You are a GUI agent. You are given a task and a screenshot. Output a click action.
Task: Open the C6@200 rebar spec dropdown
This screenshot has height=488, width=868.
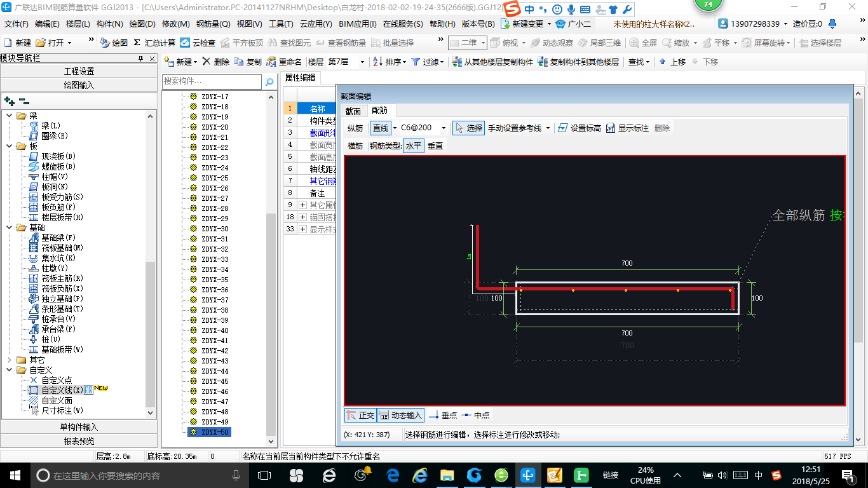click(444, 128)
